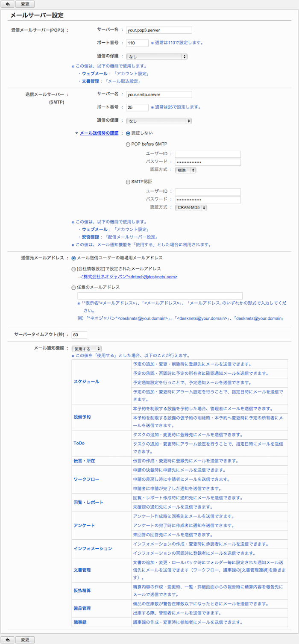
Task: Click 「メール取込設定」 text under POP3
Action: coord(123,81)
